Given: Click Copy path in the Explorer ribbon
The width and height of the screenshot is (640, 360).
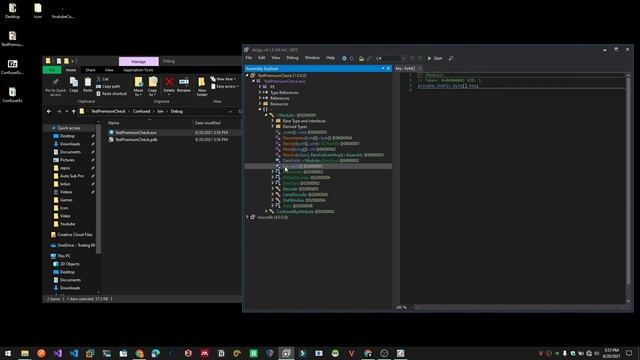Looking at the screenshot, I should [x=109, y=87].
